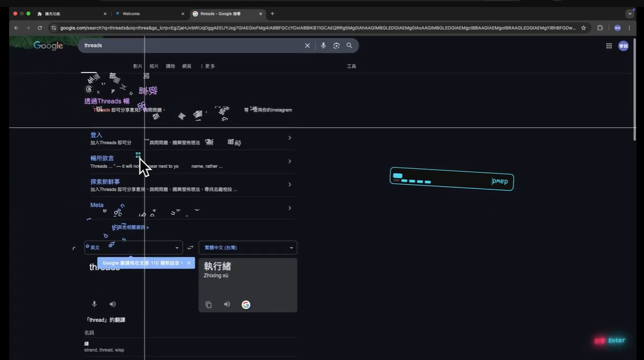Start voice search with the microphone
Viewport: 644px width, 360px height.
323,45
